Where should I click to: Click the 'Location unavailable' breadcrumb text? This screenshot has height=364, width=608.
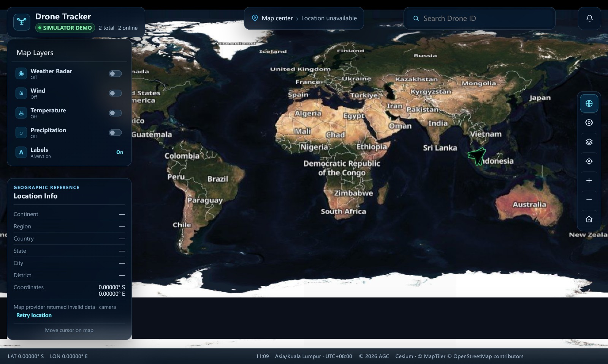coord(329,18)
